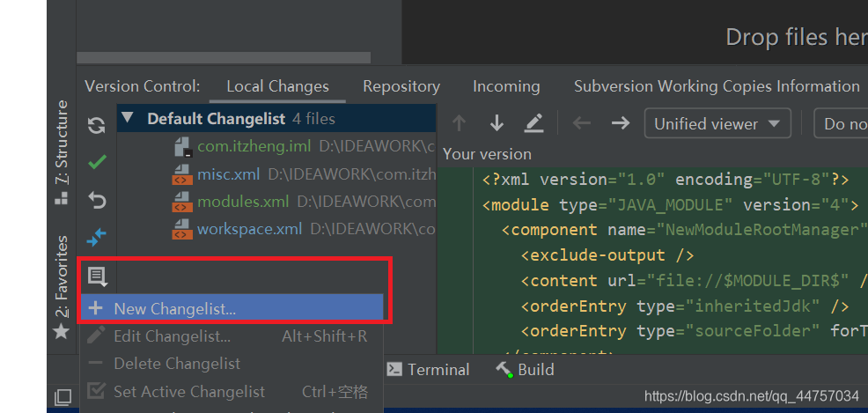Click the Next Difference down arrow
This screenshot has width=868, height=413.
click(x=497, y=123)
